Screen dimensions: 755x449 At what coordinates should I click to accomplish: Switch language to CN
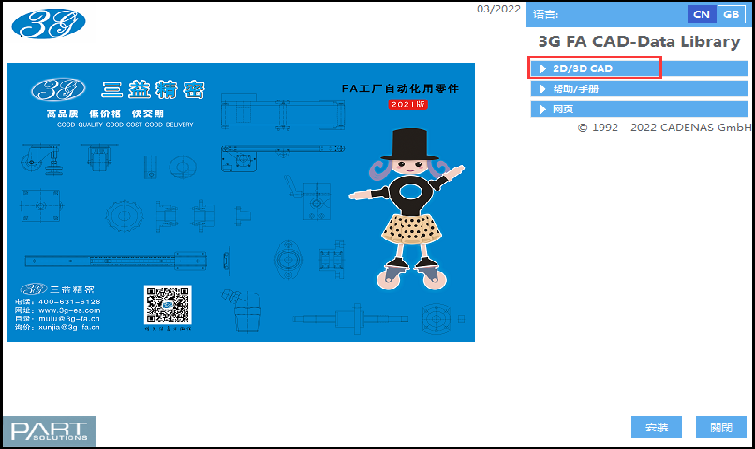[x=702, y=14]
